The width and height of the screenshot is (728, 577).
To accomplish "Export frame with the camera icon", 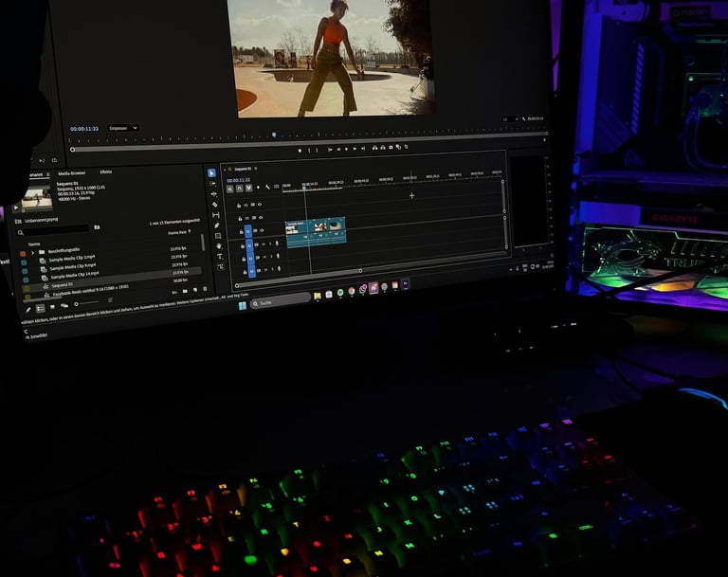I will (391, 147).
